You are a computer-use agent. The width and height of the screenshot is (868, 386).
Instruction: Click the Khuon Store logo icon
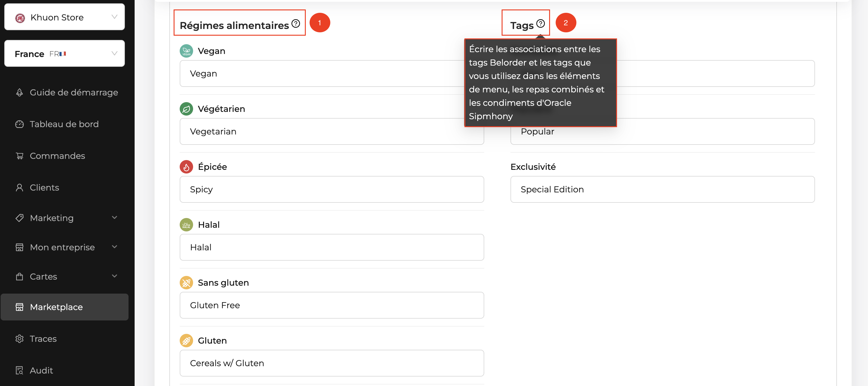pos(20,18)
